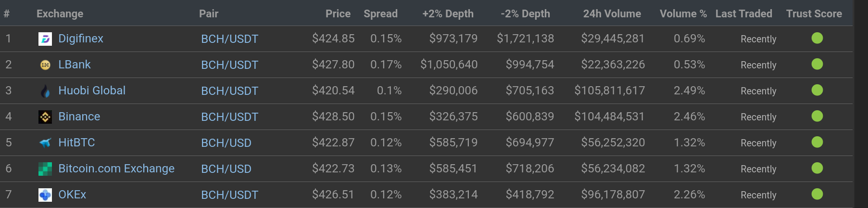This screenshot has width=868, height=208.
Task: Sort by the Trust Score column header
Action: 814,13
